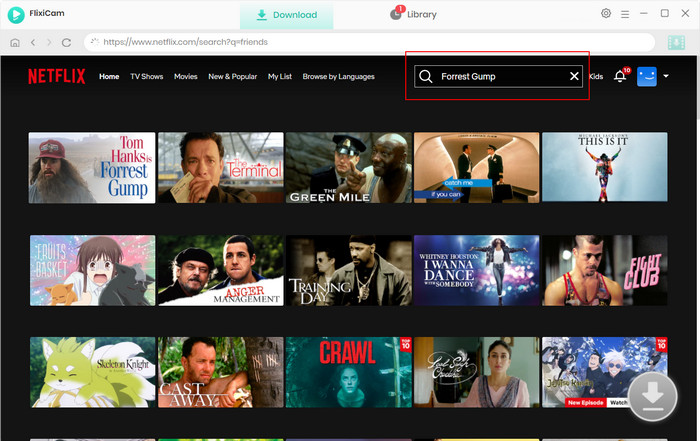This screenshot has width=700, height=441.
Task: Click the URL address bar
Action: (369, 42)
